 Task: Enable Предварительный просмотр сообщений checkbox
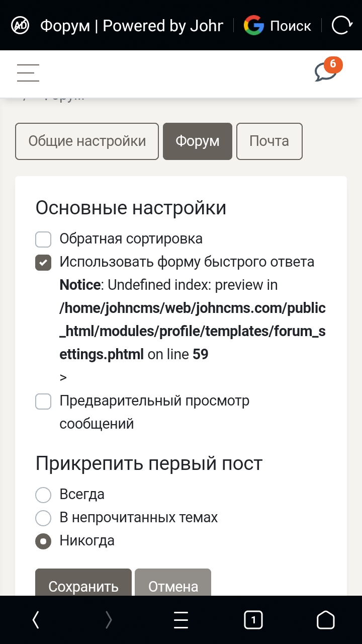[43, 401]
